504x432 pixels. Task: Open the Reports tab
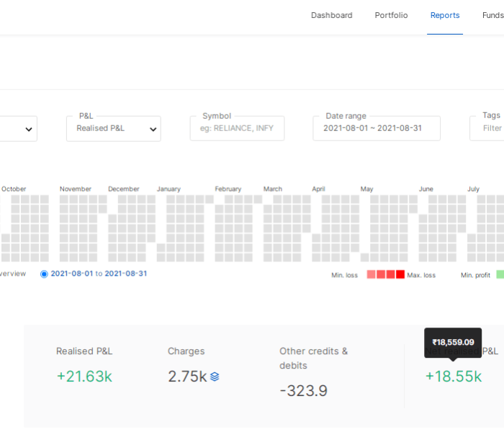[x=444, y=15]
